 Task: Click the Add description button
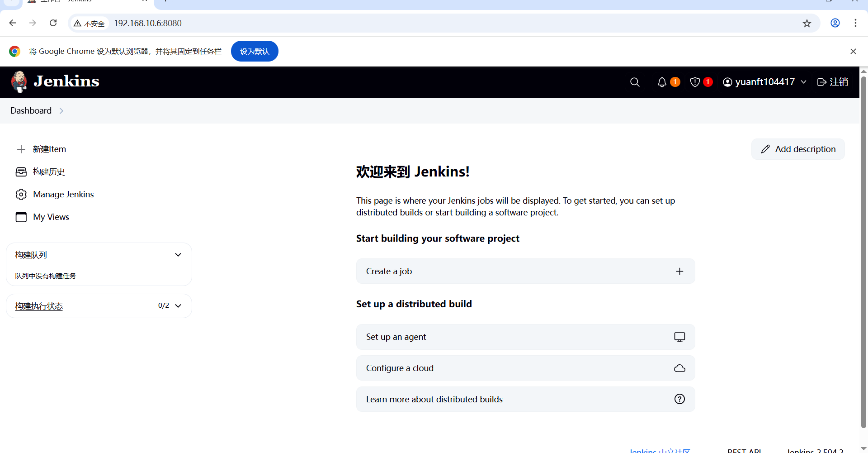click(x=798, y=149)
